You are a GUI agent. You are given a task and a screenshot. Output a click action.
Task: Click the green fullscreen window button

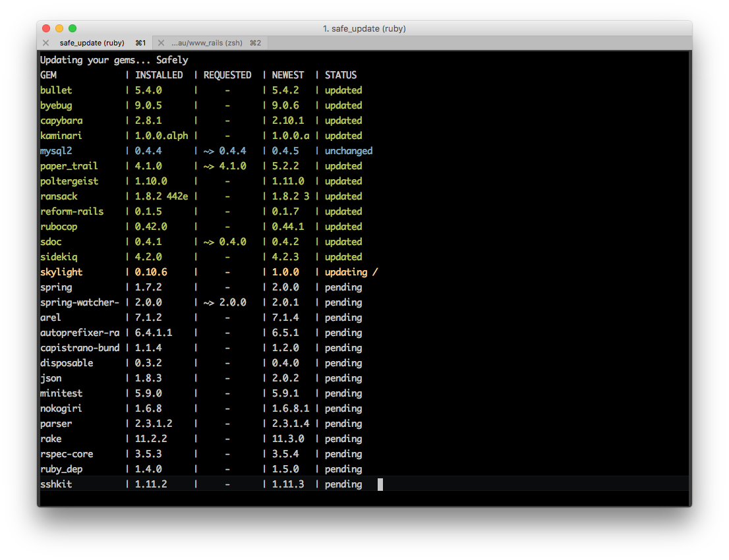(x=73, y=28)
